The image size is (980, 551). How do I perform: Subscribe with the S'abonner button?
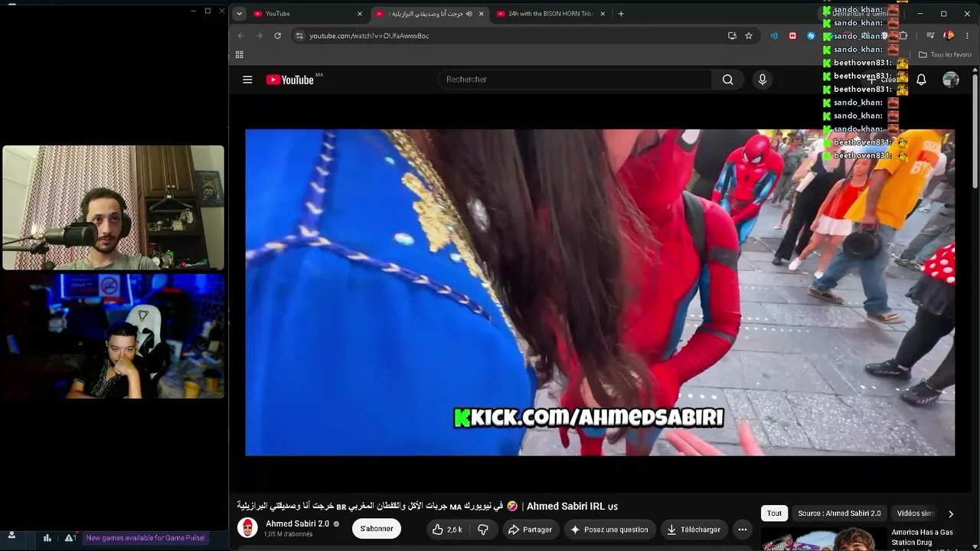click(377, 529)
